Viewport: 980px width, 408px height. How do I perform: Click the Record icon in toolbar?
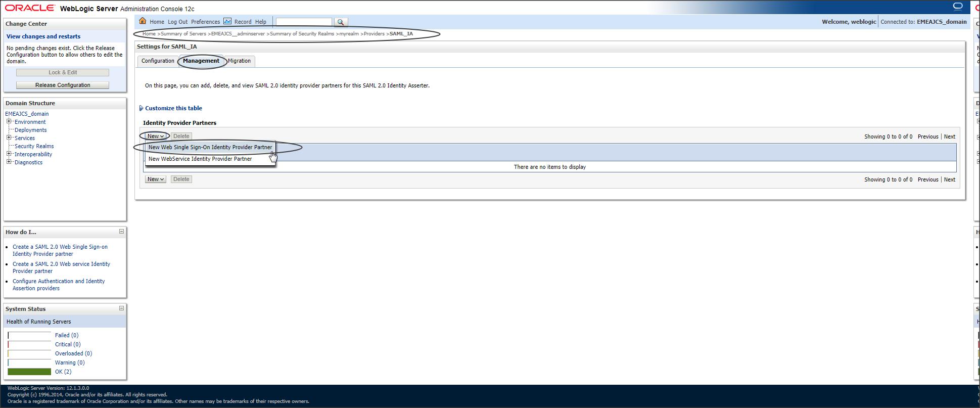[227, 21]
